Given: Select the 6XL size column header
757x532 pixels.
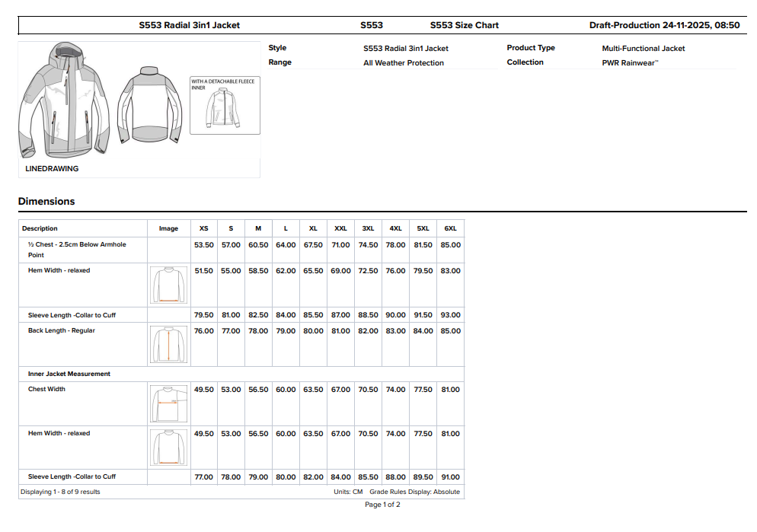Looking at the screenshot, I should point(450,228).
